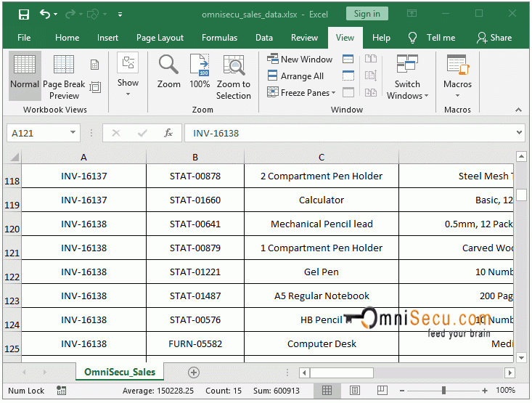Click the Sign in button
Screen dimensions: 532x403
pyautogui.click(x=367, y=14)
